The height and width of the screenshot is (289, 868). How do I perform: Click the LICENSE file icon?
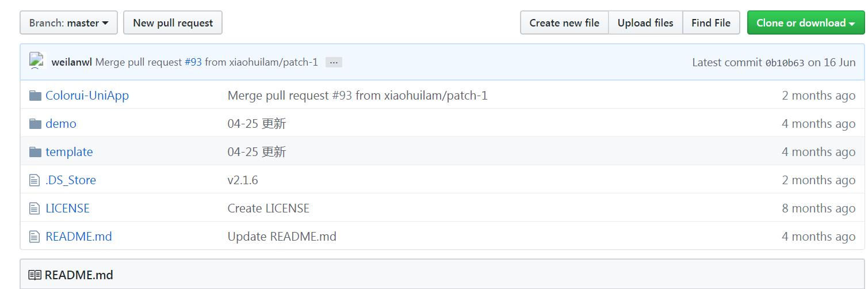(x=35, y=208)
